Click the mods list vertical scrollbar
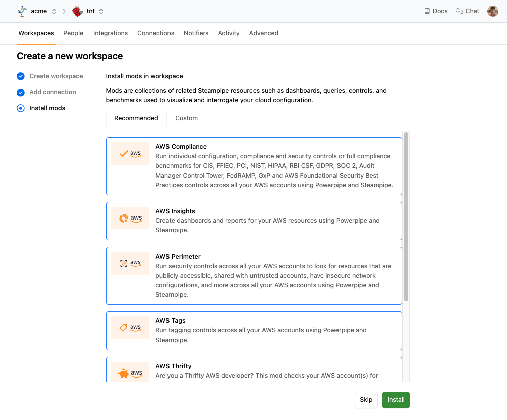Screen dimensions: 507x420 pos(406,216)
